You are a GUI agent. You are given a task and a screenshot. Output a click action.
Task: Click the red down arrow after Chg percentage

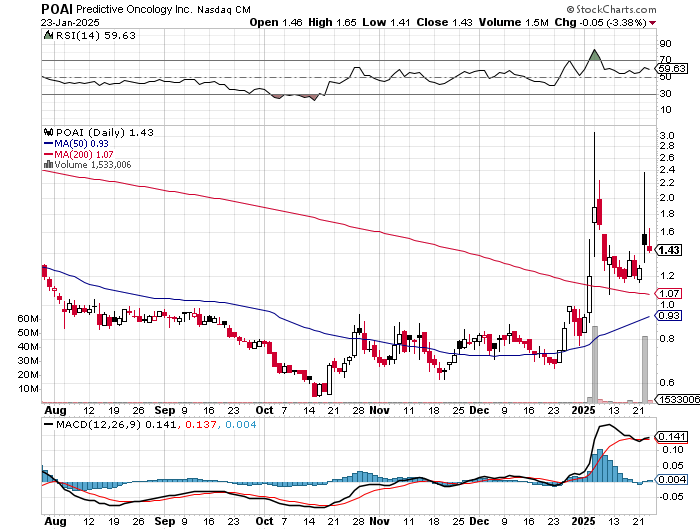(x=653, y=23)
